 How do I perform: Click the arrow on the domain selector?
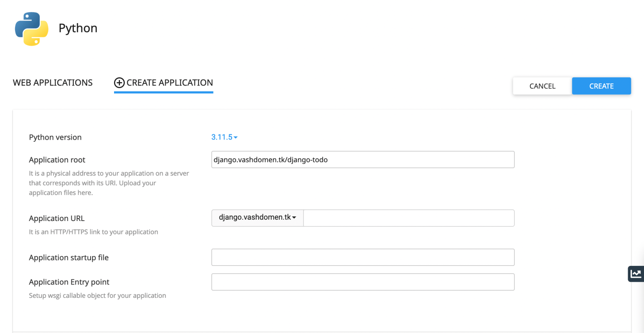tap(295, 218)
